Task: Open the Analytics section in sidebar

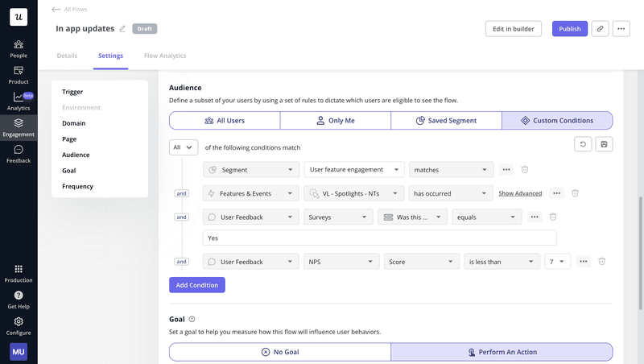Action: [19, 101]
